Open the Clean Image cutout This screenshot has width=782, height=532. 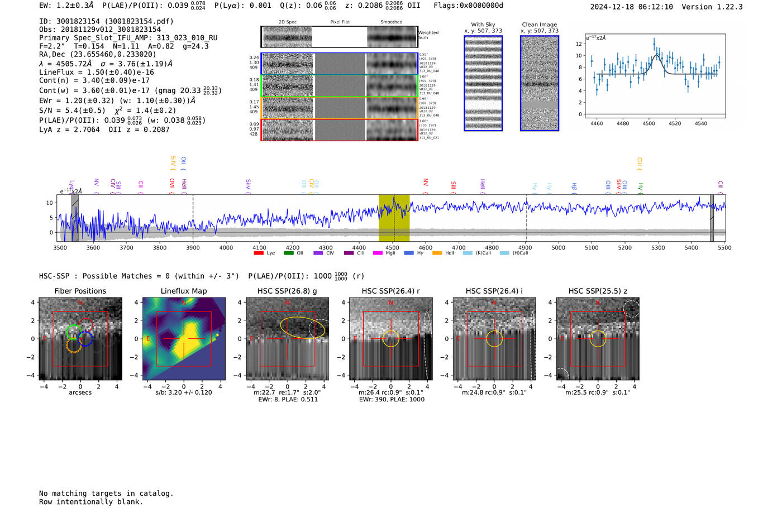pyautogui.click(x=540, y=83)
